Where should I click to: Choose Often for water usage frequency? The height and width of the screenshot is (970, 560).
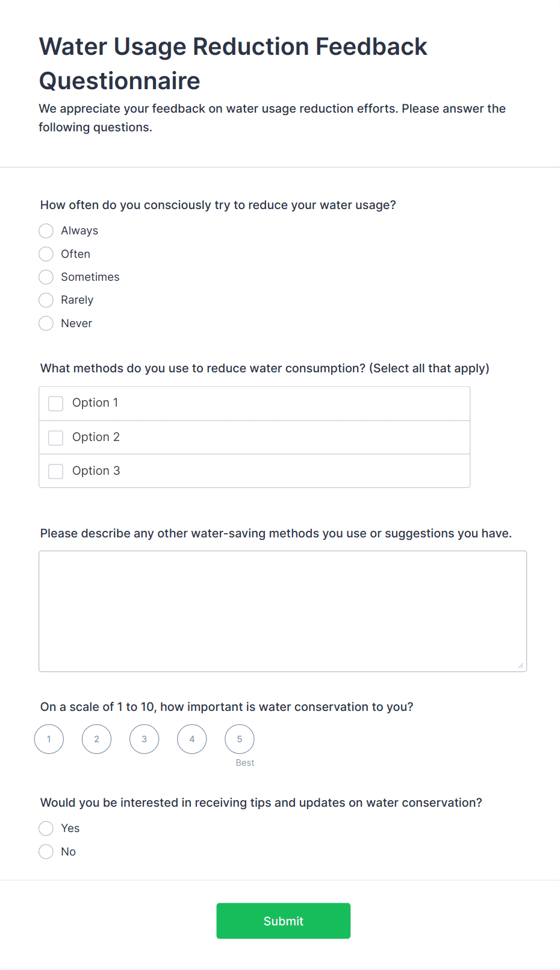pos(46,254)
